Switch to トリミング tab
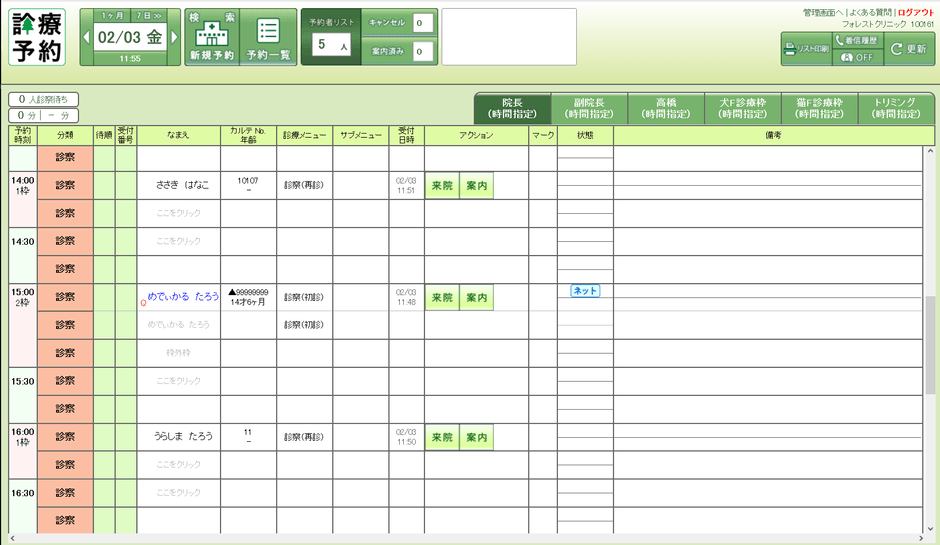The height and width of the screenshot is (545, 940). 896,109
